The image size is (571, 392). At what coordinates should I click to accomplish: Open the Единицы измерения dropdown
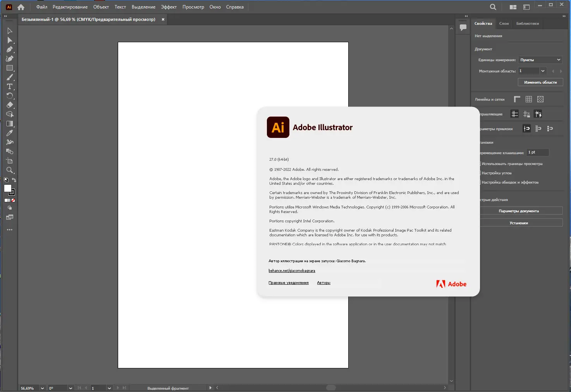point(540,60)
